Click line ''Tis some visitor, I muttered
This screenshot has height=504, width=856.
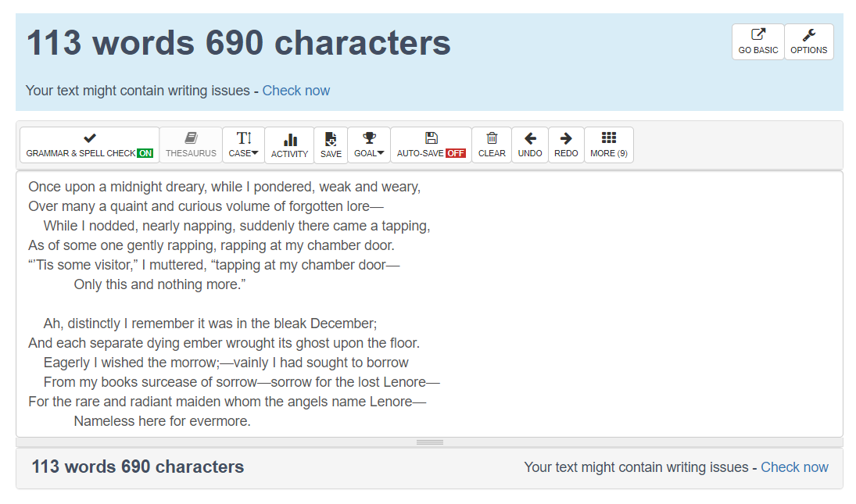tap(214, 265)
